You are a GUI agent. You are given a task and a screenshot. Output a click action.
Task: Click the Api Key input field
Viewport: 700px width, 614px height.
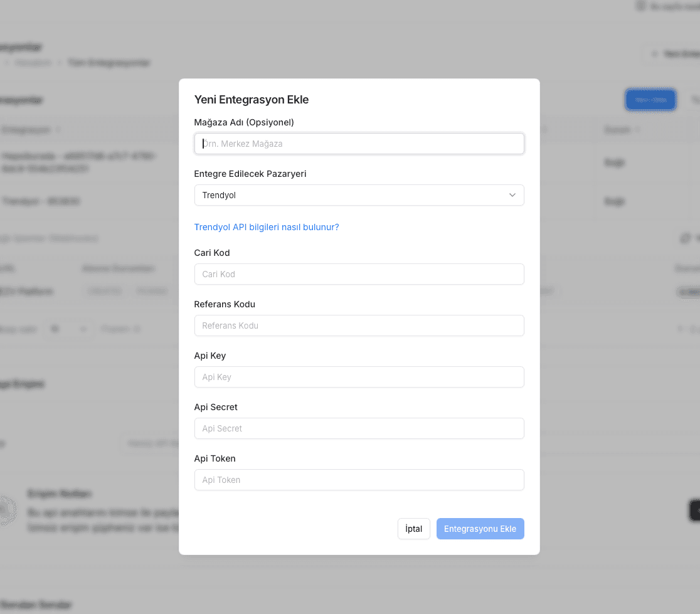(x=359, y=377)
